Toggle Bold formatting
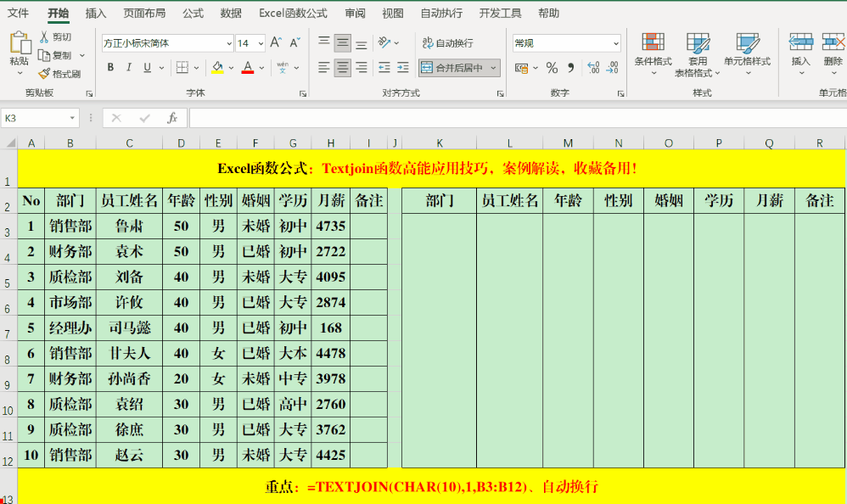The image size is (847, 504). pyautogui.click(x=109, y=66)
